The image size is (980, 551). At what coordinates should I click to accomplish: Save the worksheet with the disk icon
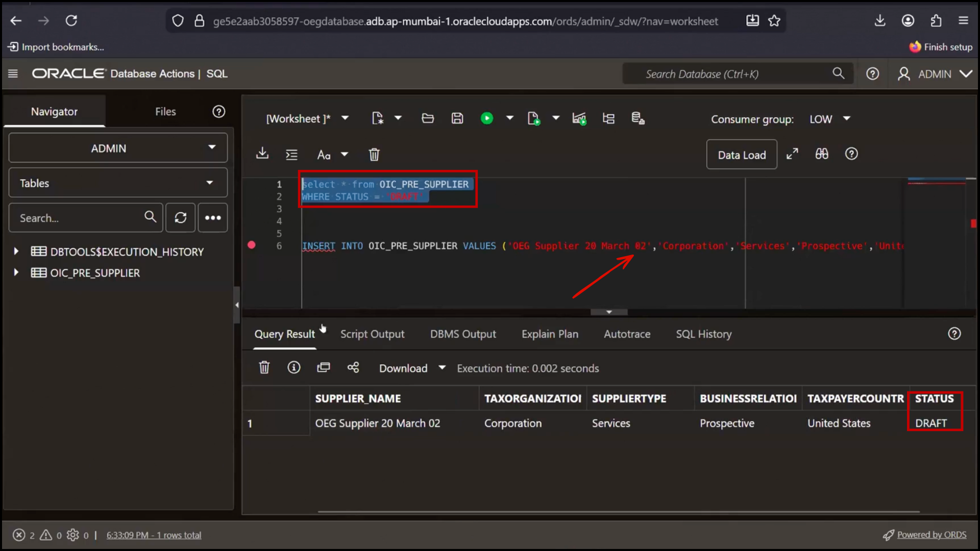[x=457, y=118]
